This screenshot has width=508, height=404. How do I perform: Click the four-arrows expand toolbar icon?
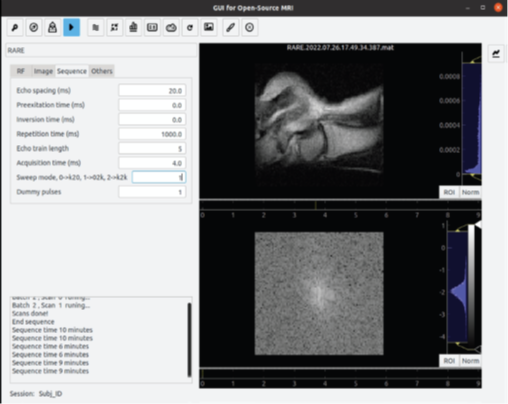click(x=115, y=27)
